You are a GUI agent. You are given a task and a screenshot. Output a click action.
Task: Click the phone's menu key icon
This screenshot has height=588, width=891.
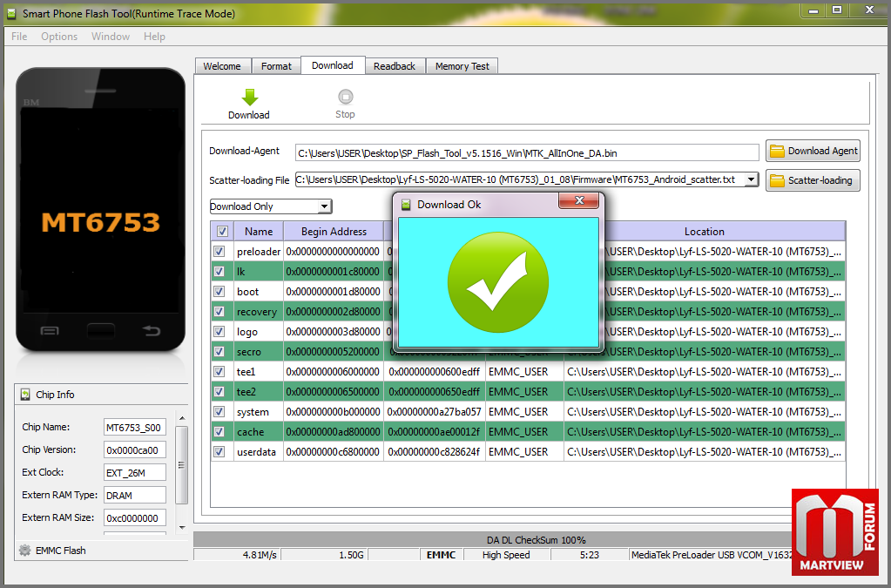click(x=50, y=331)
